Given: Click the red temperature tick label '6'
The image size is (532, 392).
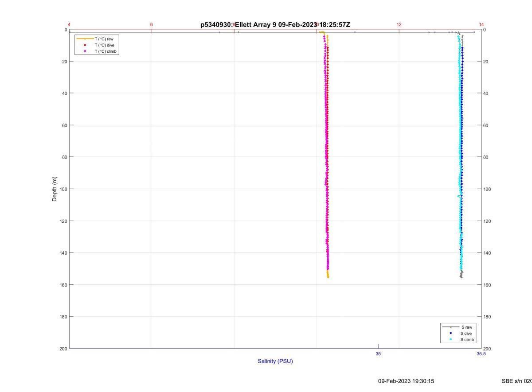Looking at the screenshot, I should 152,24.
